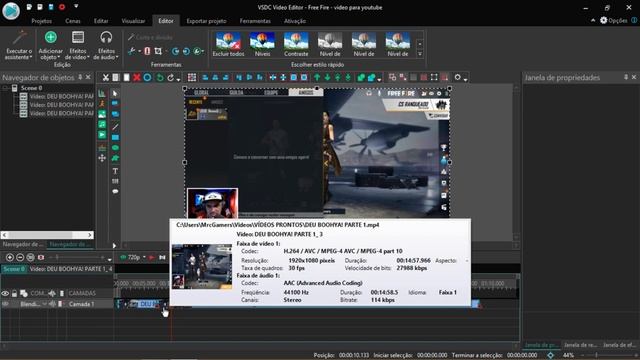This screenshot has height=360, width=640.
Task: Click the green move-up-one-layer arrow icon
Action: (317, 78)
